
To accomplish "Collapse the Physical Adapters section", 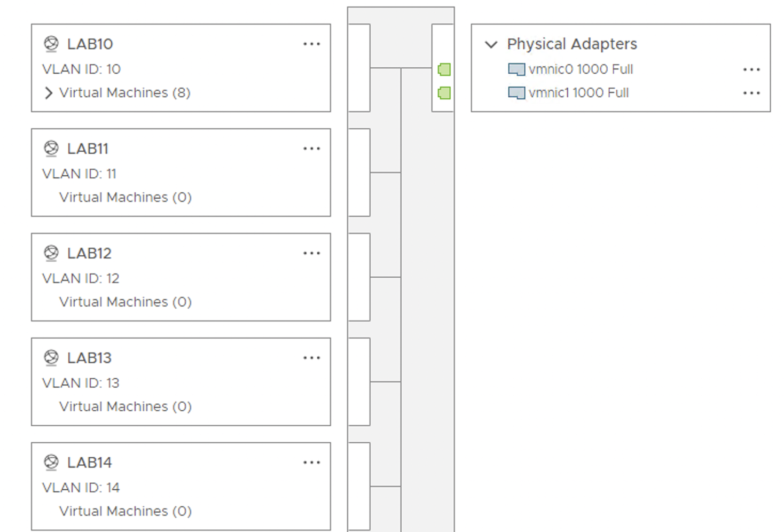I will click(491, 44).
